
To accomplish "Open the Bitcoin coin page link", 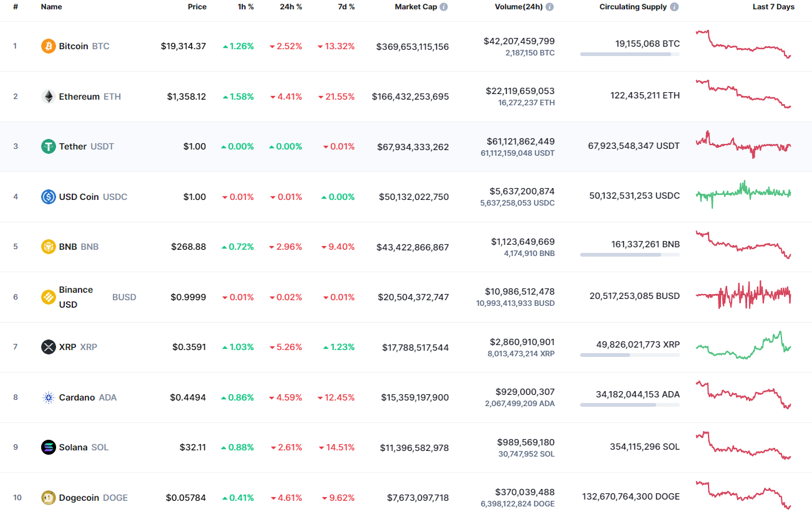I will pyautogui.click(x=75, y=45).
